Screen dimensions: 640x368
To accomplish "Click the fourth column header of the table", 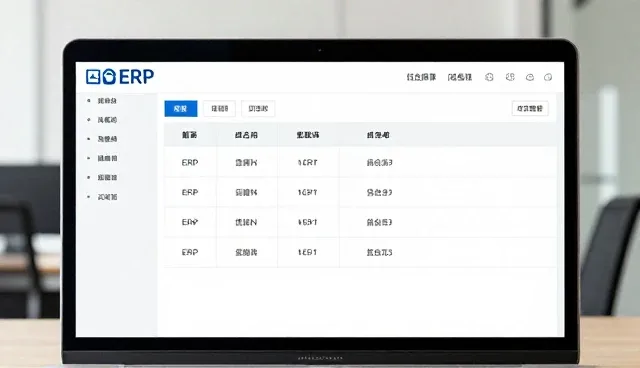I will 378,135.
